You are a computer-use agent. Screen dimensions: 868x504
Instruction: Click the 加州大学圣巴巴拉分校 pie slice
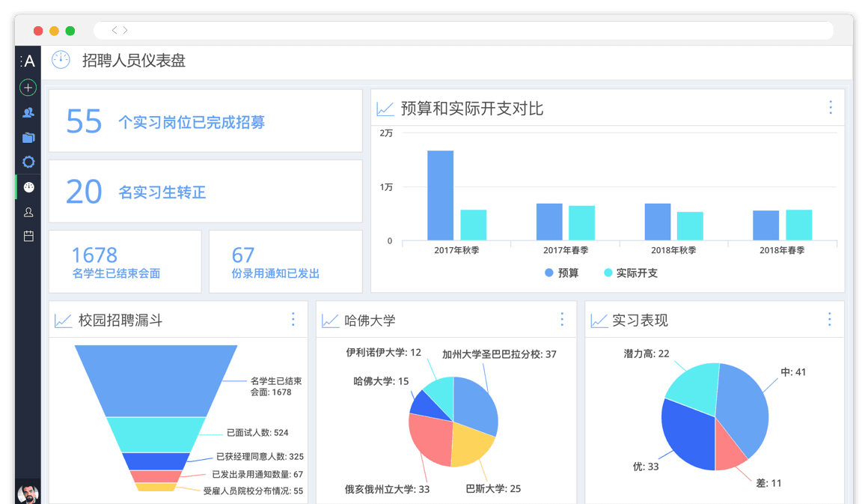point(475,404)
